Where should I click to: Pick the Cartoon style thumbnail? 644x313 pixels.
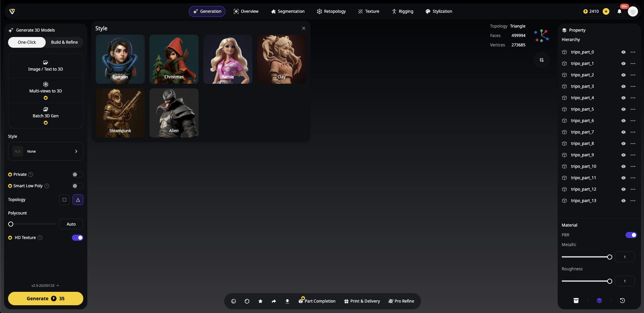tap(120, 59)
